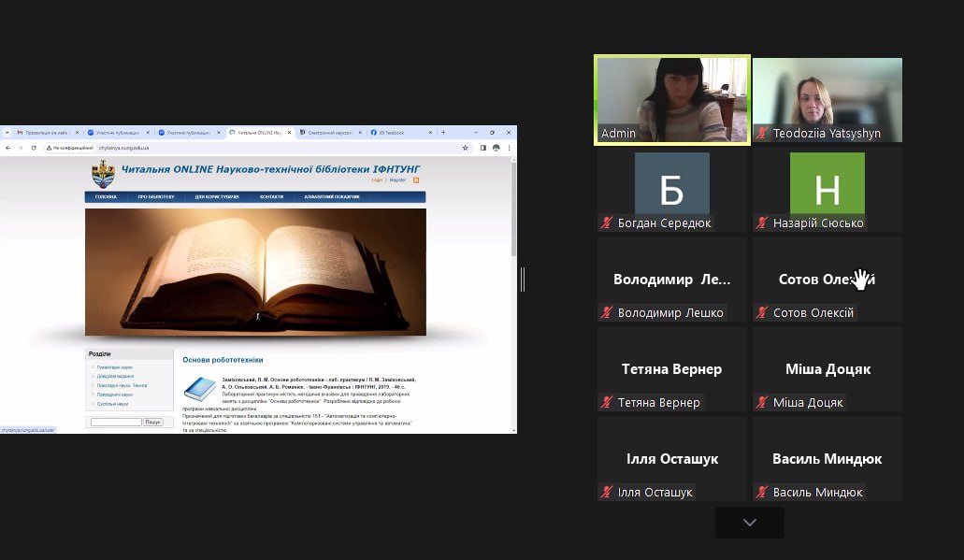
Task: Click the blue book icon beside the article
Action: coord(199,388)
